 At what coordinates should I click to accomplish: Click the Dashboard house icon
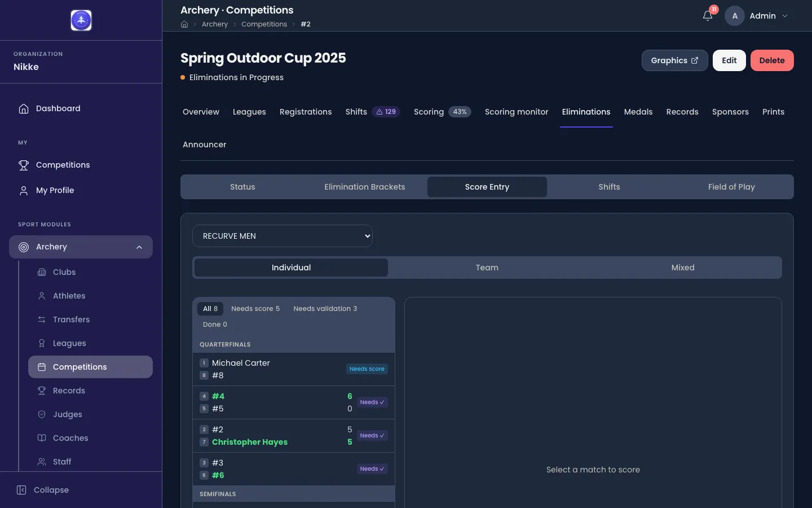tap(24, 108)
